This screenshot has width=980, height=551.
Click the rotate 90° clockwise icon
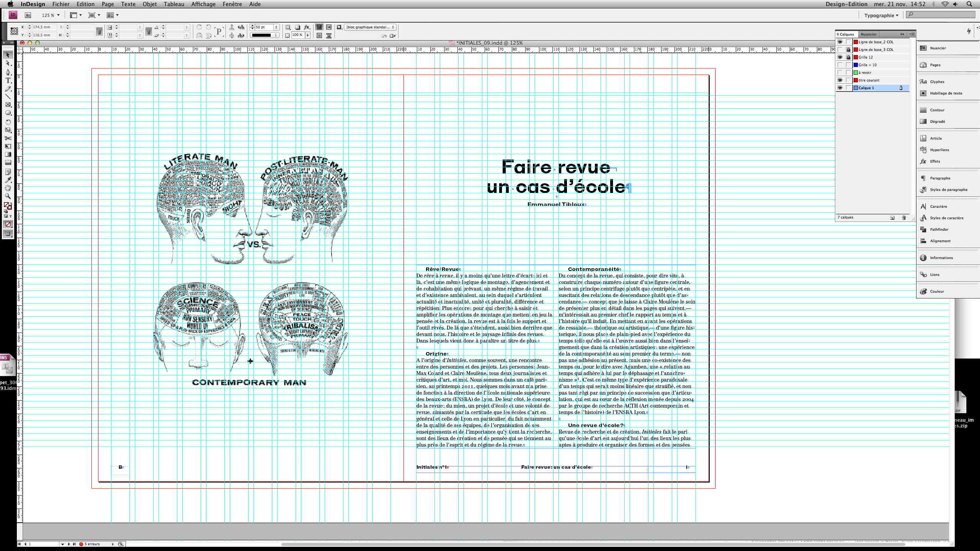199,27
